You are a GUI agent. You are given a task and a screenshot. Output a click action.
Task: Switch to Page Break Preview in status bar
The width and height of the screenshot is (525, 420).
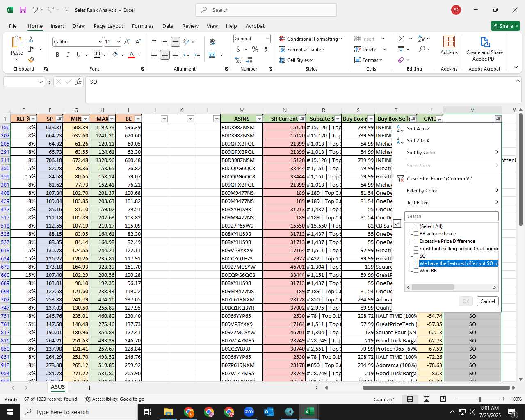(443, 399)
